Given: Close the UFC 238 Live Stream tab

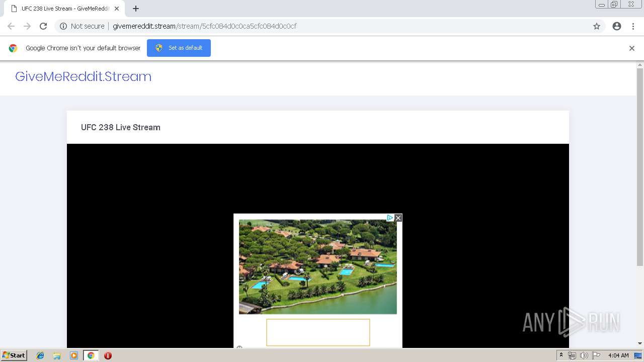Looking at the screenshot, I should coord(117,9).
